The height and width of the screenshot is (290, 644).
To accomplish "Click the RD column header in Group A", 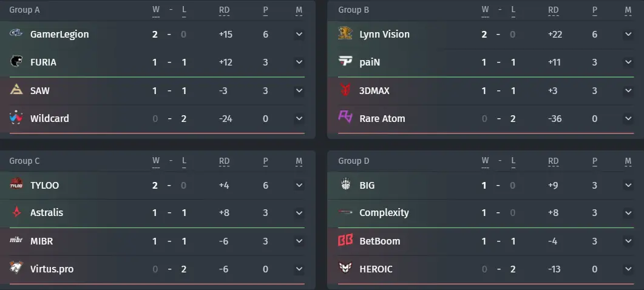I will point(224,10).
